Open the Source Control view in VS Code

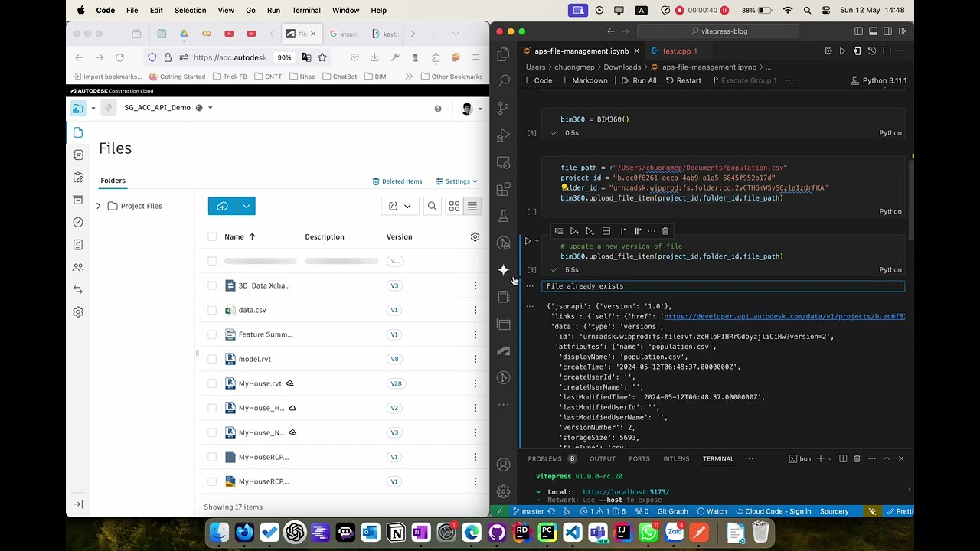(x=503, y=108)
